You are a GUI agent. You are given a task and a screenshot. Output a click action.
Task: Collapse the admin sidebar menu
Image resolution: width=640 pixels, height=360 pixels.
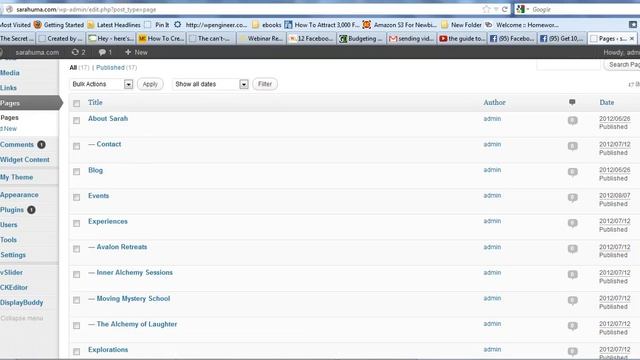[x=22, y=318]
